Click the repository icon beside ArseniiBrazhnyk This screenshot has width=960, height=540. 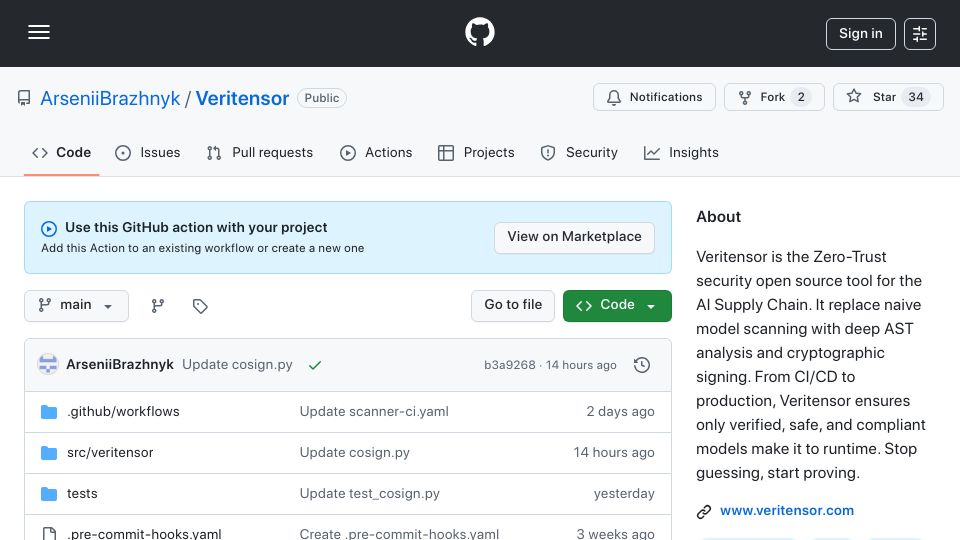[24, 98]
